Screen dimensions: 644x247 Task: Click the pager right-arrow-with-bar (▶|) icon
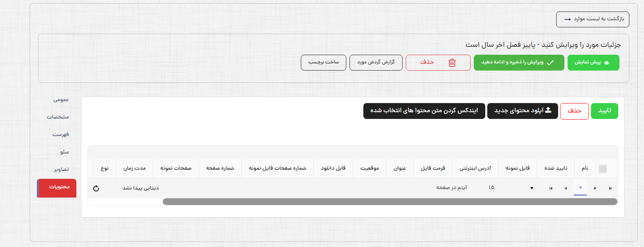(x=610, y=188)
